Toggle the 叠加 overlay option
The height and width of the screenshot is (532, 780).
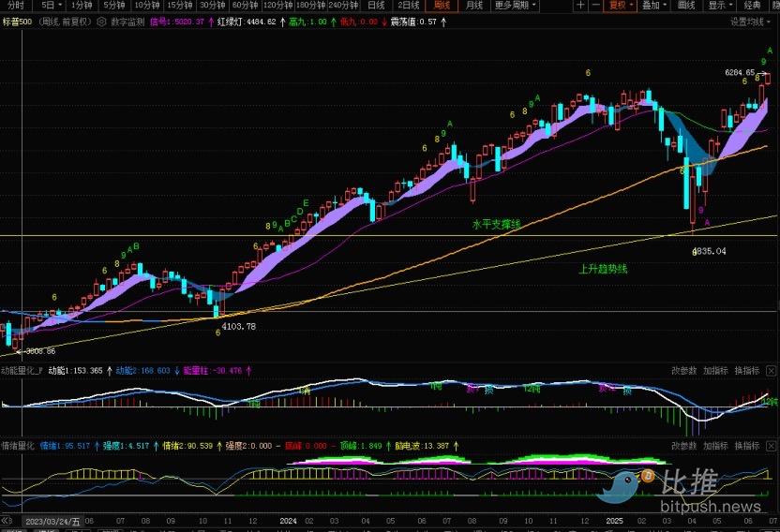652,6
